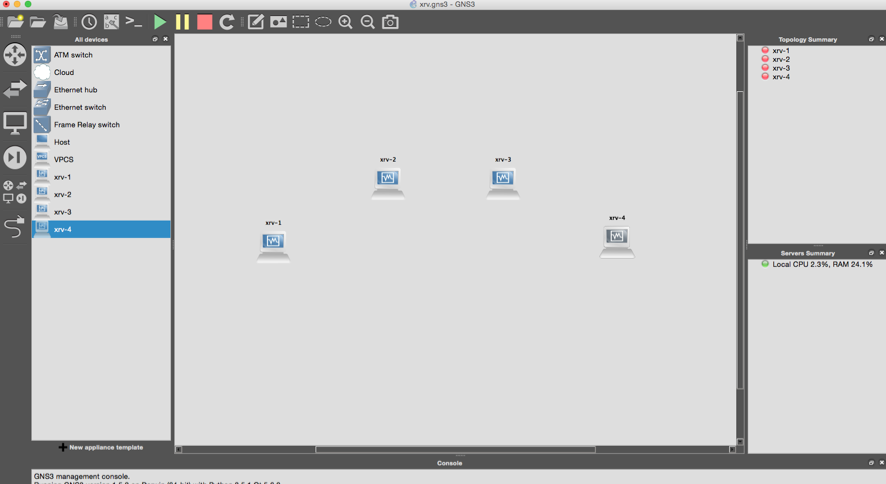Browse switches in the device sidebar
Screen dimensions: 886x484
click(15, 89)
